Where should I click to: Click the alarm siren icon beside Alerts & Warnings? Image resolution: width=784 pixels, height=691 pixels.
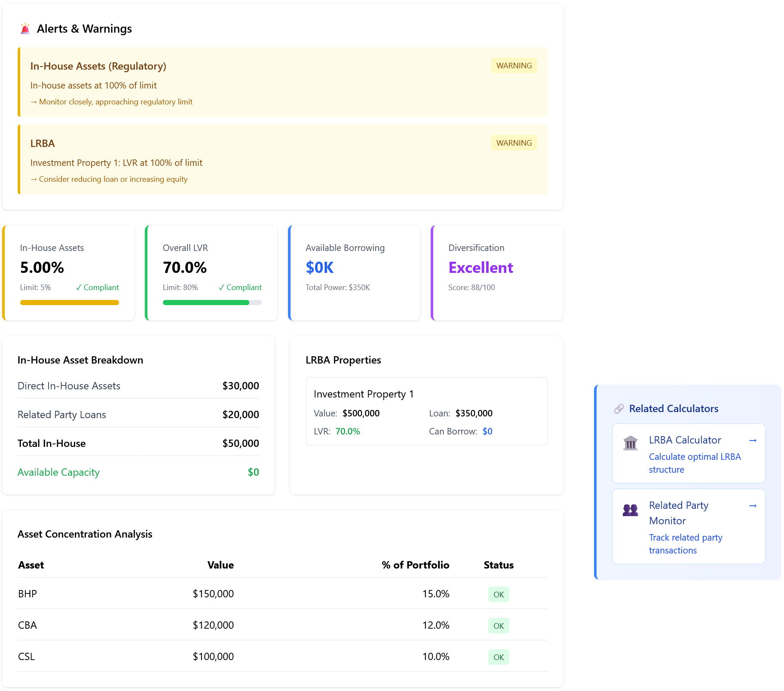25,29
